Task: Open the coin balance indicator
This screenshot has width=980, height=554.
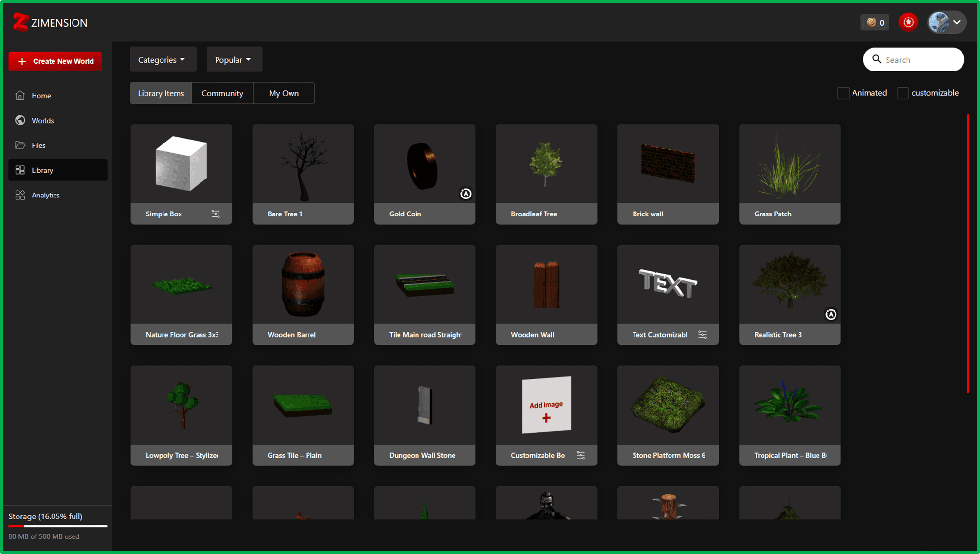Action: coord(875,22)
